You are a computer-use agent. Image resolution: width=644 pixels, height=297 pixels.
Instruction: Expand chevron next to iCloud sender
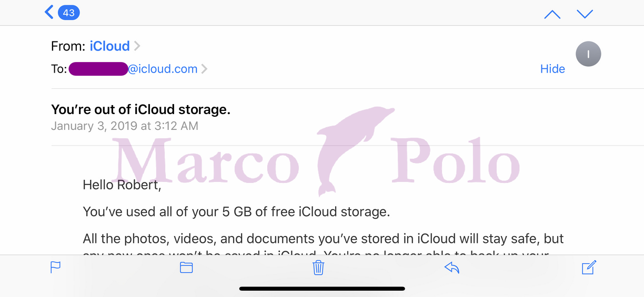[137, 46]
